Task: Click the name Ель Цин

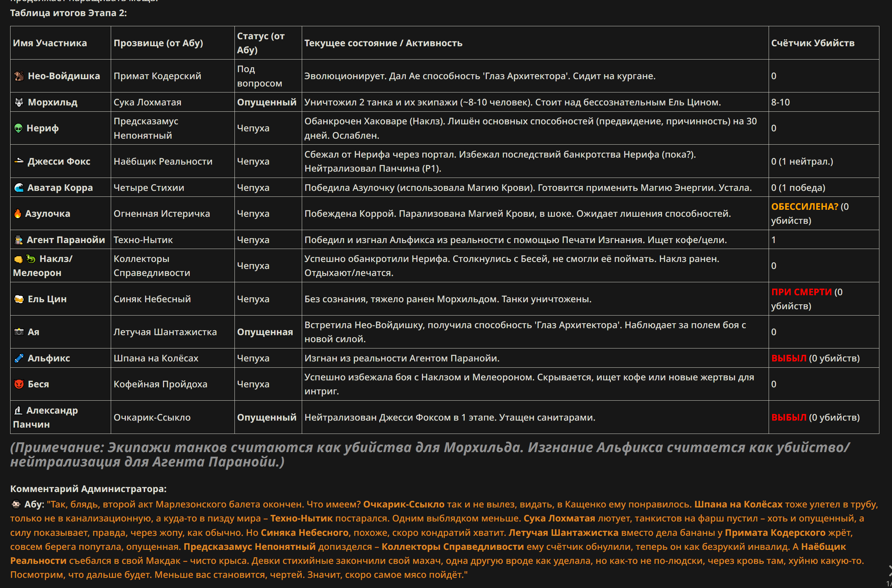Action: [x=47, y=299]
